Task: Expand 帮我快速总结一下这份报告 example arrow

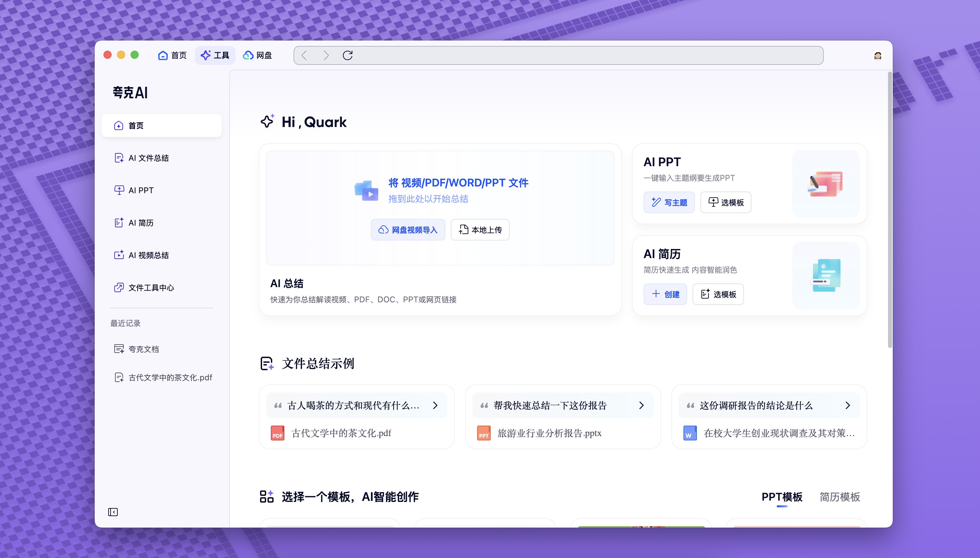Action: (641, 405)
